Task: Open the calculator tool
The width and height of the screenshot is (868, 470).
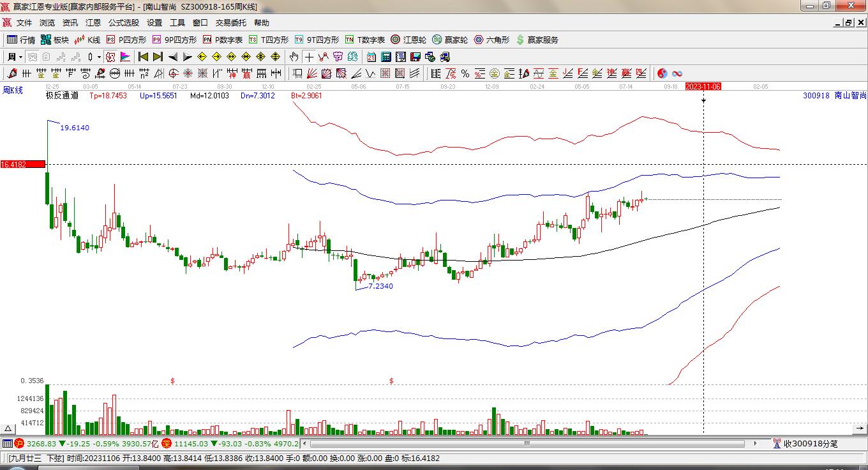Action: pyautogui.click(x=386, y=57)
